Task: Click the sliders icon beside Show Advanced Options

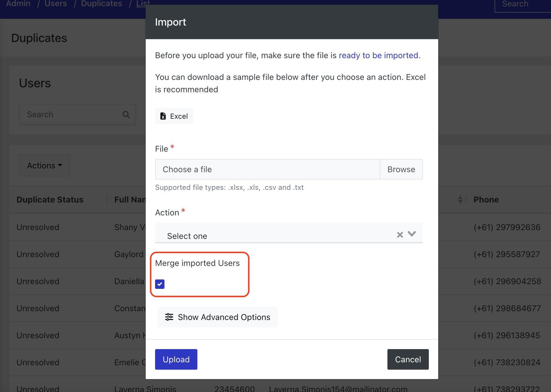Action: [x=169, y=317]
